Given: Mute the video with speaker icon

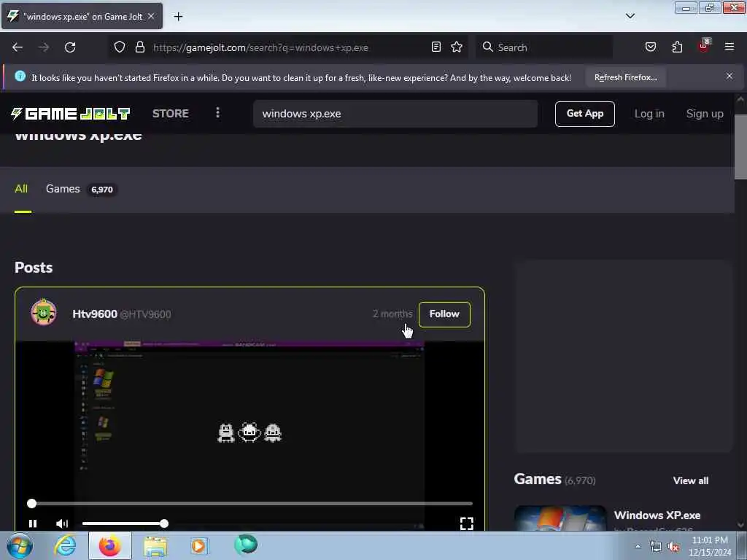Looking at the screenshot, I should tap(62, 524).
